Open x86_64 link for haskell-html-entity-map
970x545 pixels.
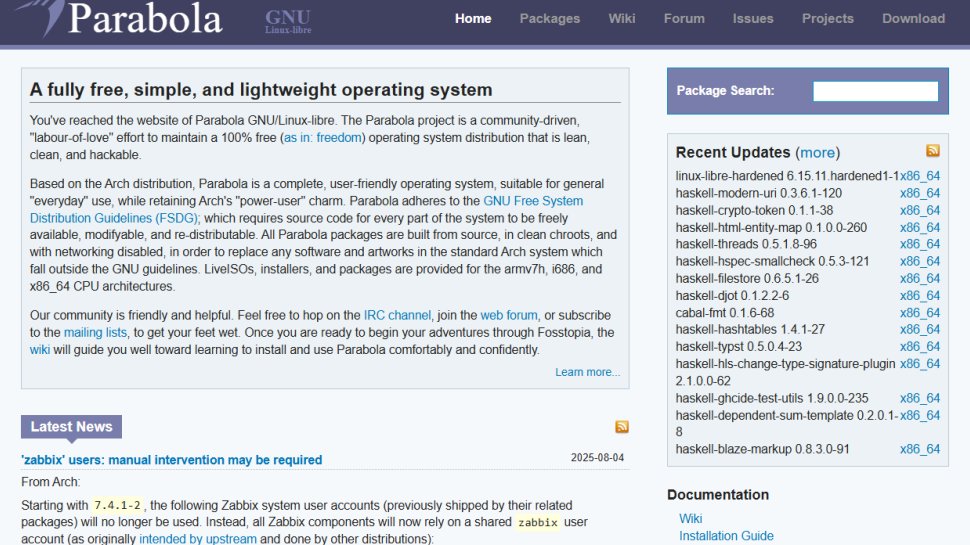coord(920,228)
